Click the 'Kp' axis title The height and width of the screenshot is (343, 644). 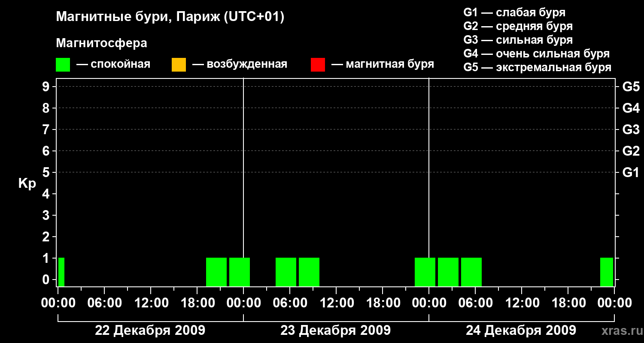pos(27,184)
